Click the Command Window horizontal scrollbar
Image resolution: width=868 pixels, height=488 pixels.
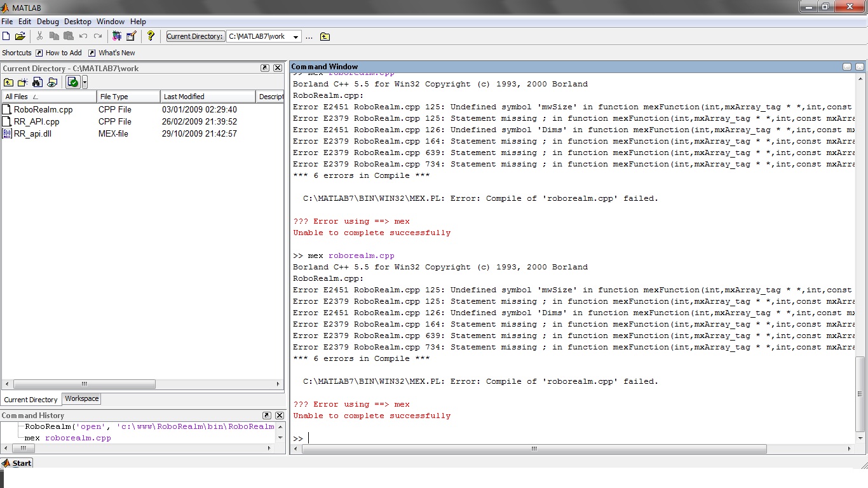534,449
